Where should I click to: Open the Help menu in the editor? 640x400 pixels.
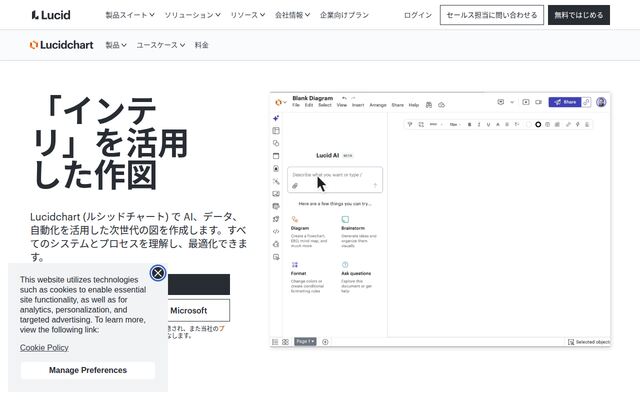pos(414,105)
